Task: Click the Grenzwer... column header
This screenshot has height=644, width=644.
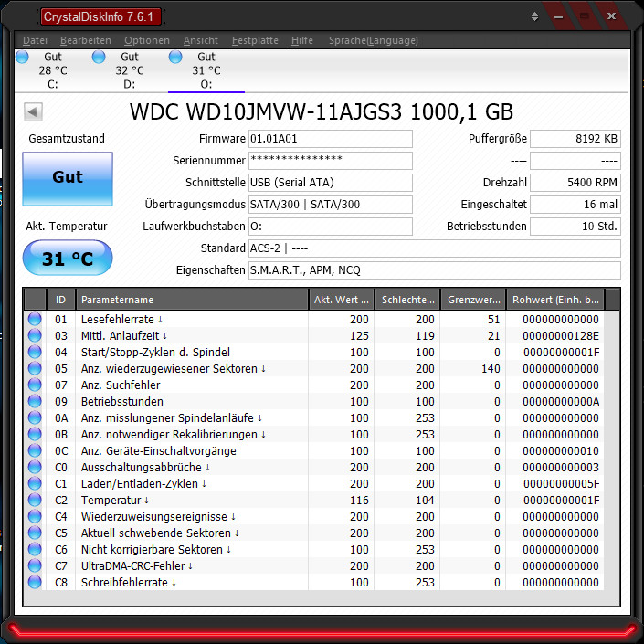Action: pos(473,300)
